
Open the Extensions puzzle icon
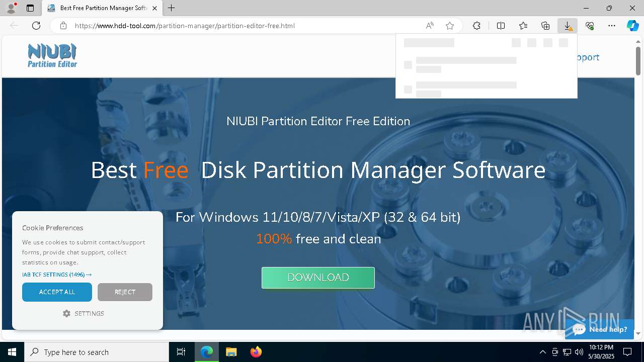476,26
